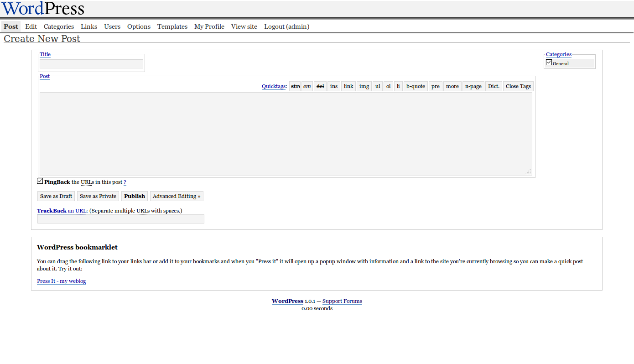The height and width of the screenshot is (364, 634).
Task: Open the WordPress footer link
Action: tap(287, 301)
